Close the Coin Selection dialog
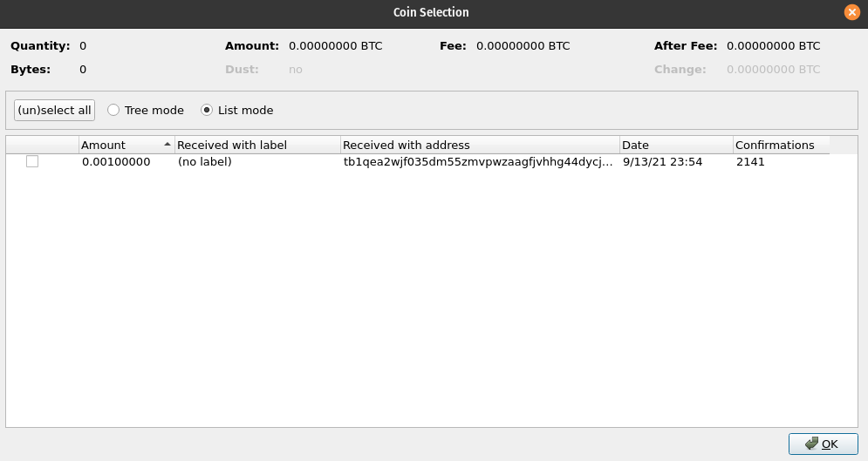The width and height of the screenshot is (868, 461). pyautogui.click(x=851, y=12)
